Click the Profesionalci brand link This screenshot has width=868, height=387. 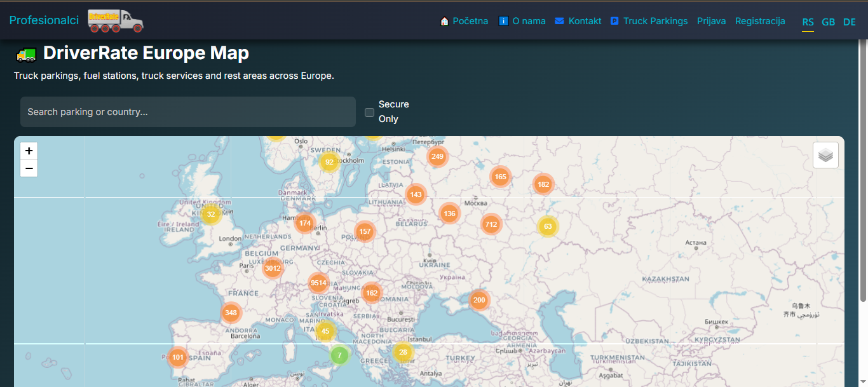tap(44, 20)
